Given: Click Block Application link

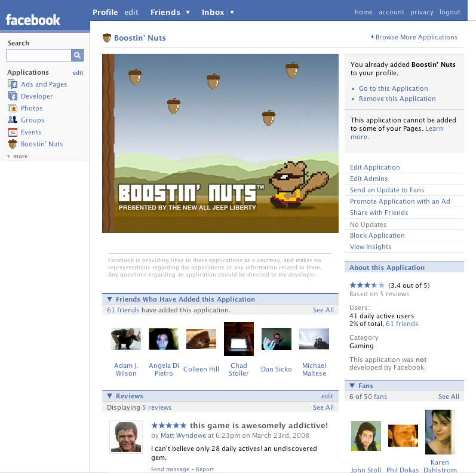Looking at the screenshot, I should click(377, 235).
